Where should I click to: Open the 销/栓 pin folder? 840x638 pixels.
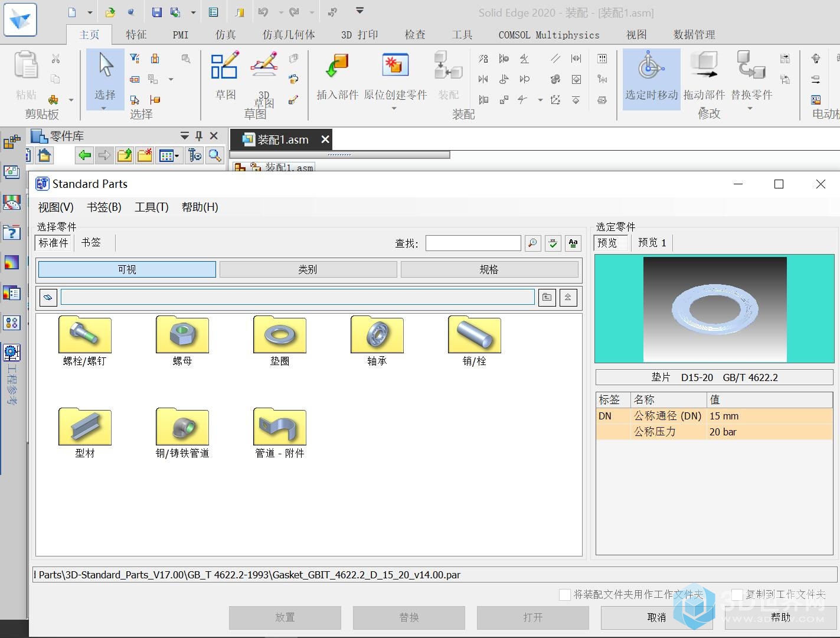click(475, 341)
